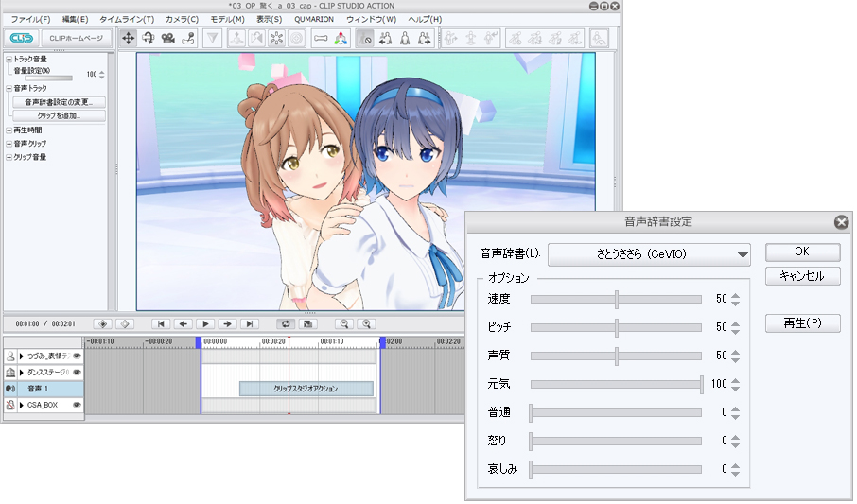This screenshot has width=857, height=504.
Task: Expand the 再生時間 section
Action: pyautogui.click(x=9, y=130)
